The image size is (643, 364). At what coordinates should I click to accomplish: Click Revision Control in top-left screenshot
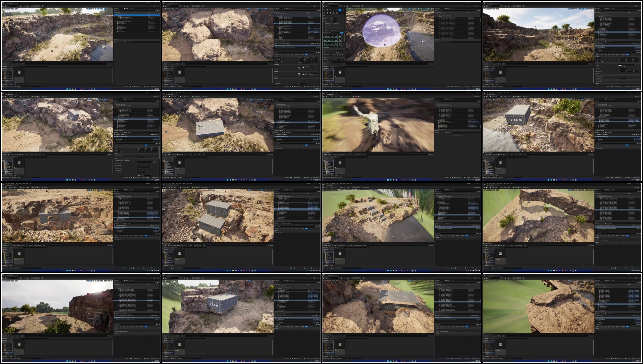(156, 86)
